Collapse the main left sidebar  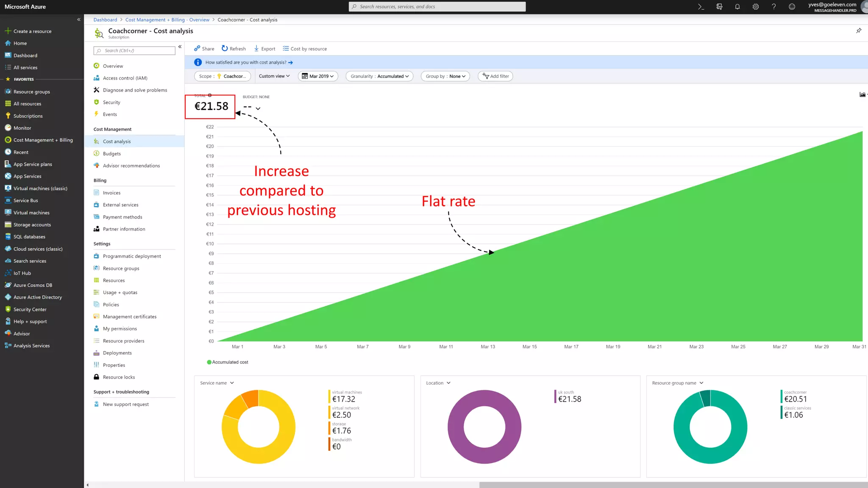[x=79, y=19]
